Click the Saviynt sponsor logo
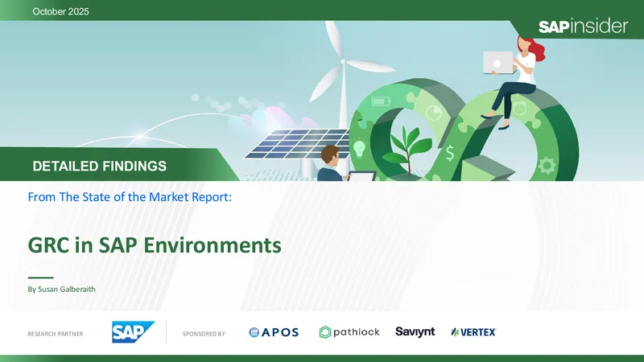This screenshot has height=362, width=644. 415,331
